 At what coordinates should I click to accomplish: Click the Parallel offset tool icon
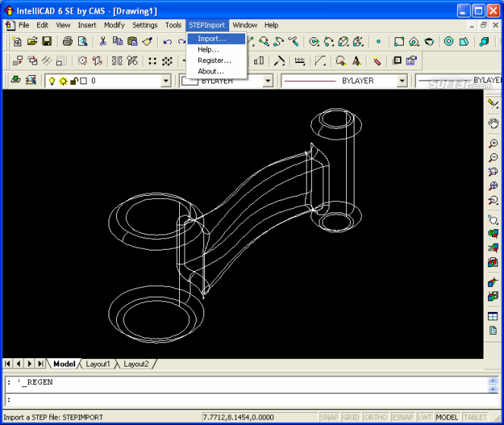(x=47, y=61)
